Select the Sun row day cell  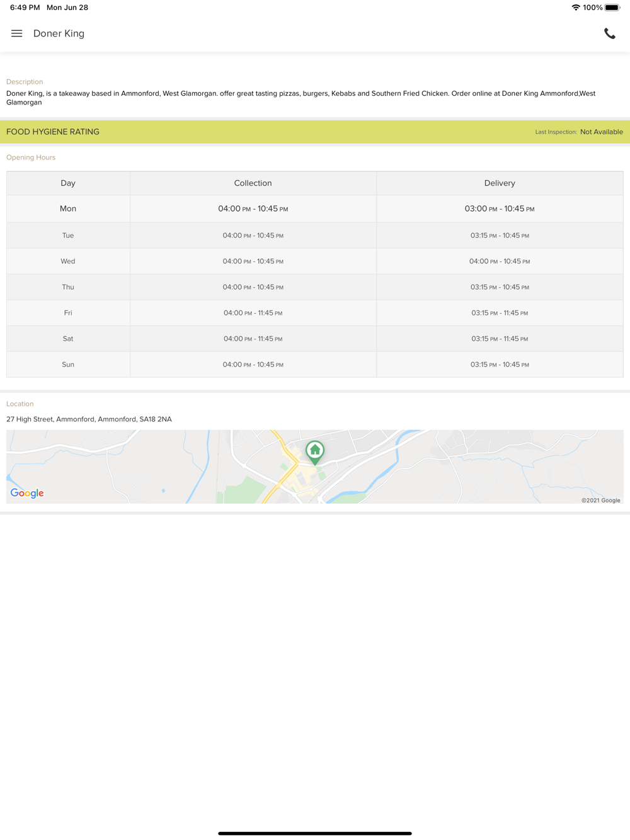tap(68, 365)
